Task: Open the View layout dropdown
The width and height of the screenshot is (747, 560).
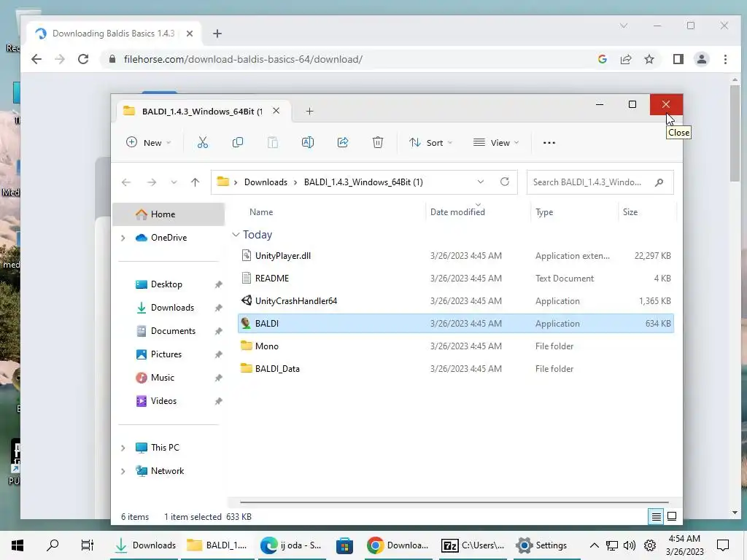Action: [x=496, y=142]
